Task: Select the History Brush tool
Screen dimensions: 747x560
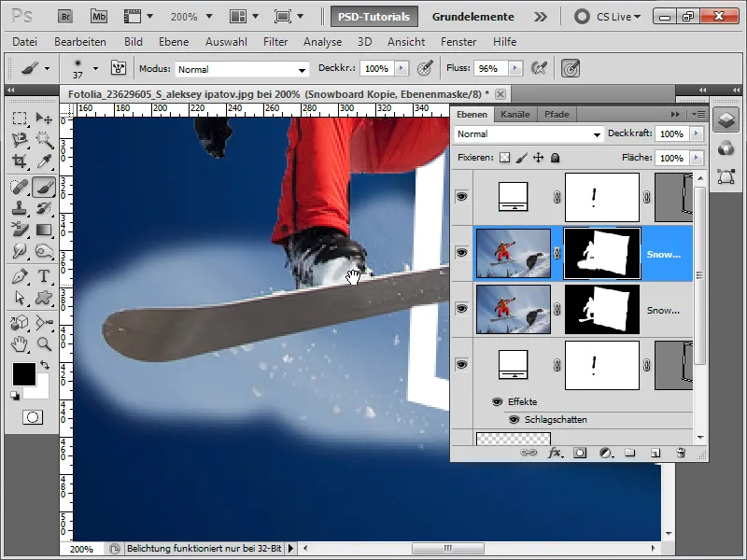Action: point(44,208)
